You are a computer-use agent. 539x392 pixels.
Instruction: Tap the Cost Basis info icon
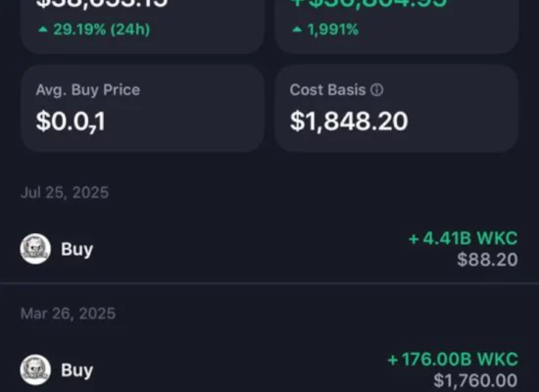point(376,90)
